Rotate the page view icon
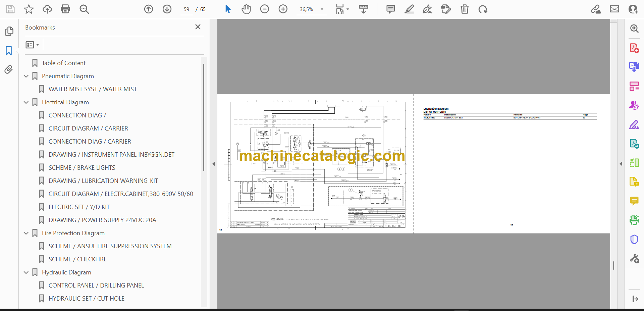Image resolution: width=644 pixels, height=311 pixels. tap(483, 9)
